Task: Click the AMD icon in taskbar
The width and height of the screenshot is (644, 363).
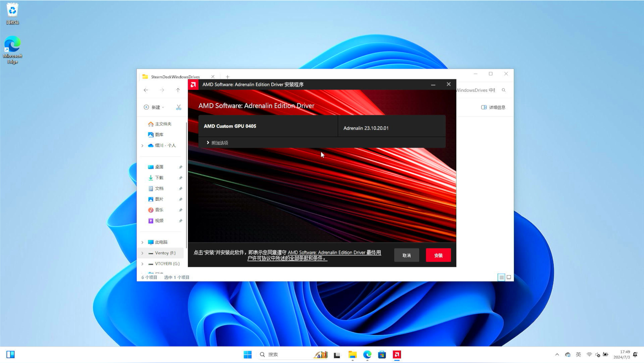Action: coord(397,355)
